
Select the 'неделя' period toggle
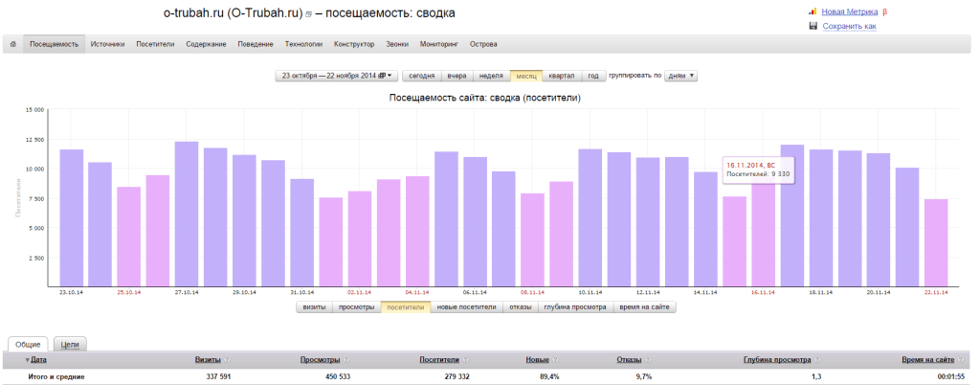[490, 76]
